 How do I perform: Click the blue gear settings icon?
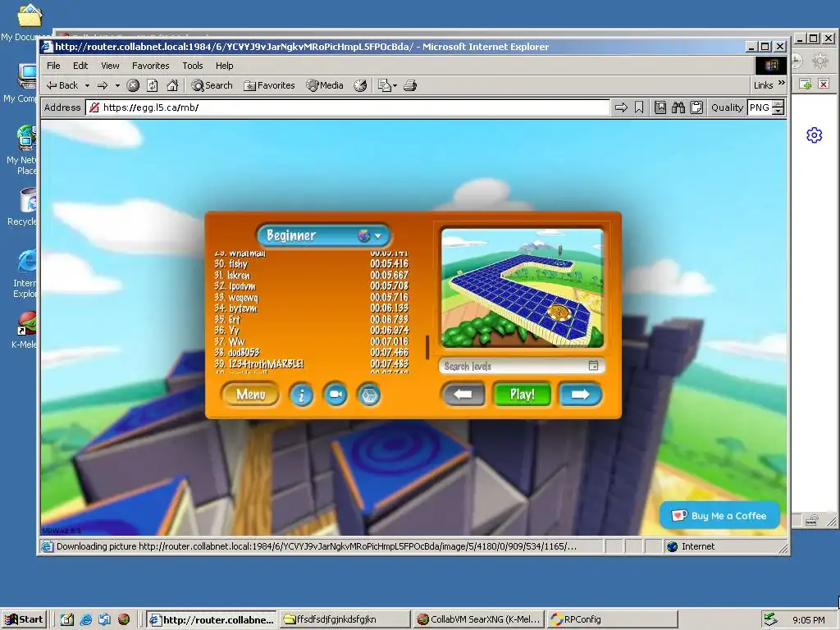pos(815,135)
